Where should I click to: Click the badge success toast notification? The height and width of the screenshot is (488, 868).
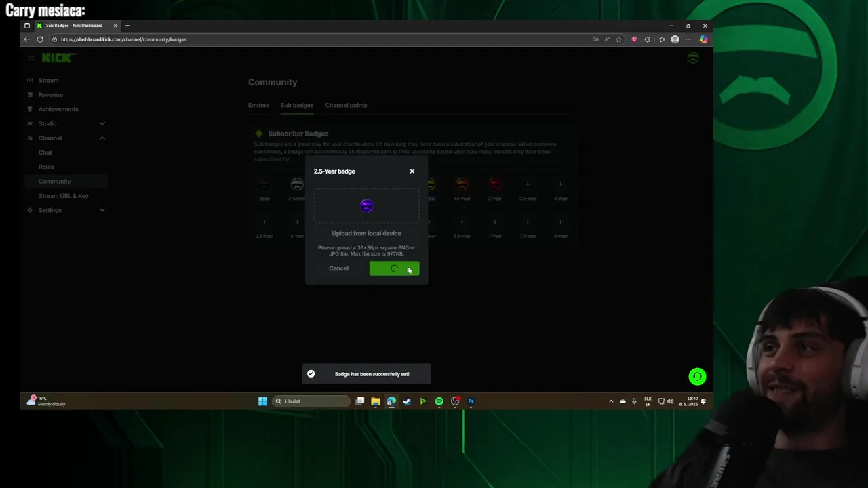click(x=366, y=374)
